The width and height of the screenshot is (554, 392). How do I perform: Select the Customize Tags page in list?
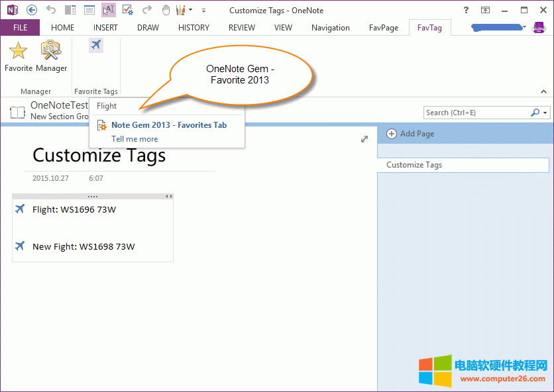463,165
